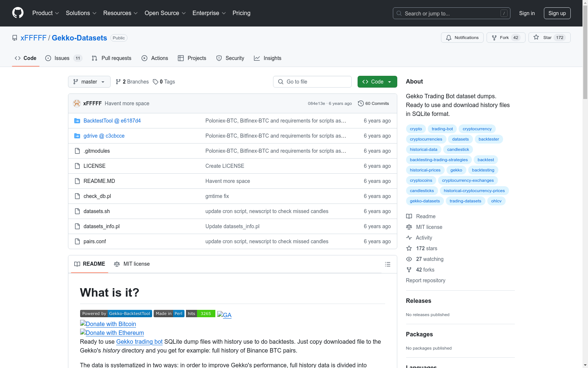Click the check_db.pl file icon

tap(77, 196)
